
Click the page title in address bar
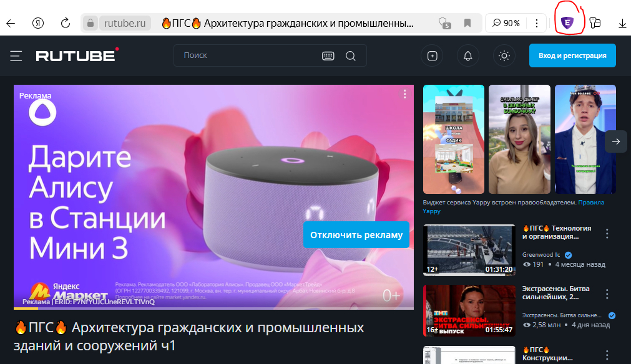pos(288,23)
